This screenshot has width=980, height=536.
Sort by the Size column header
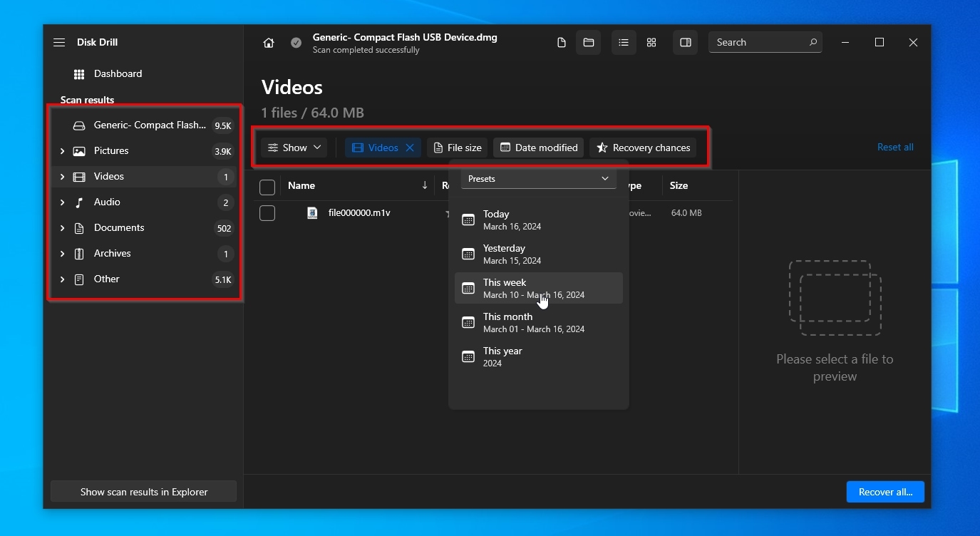point(679,185)
